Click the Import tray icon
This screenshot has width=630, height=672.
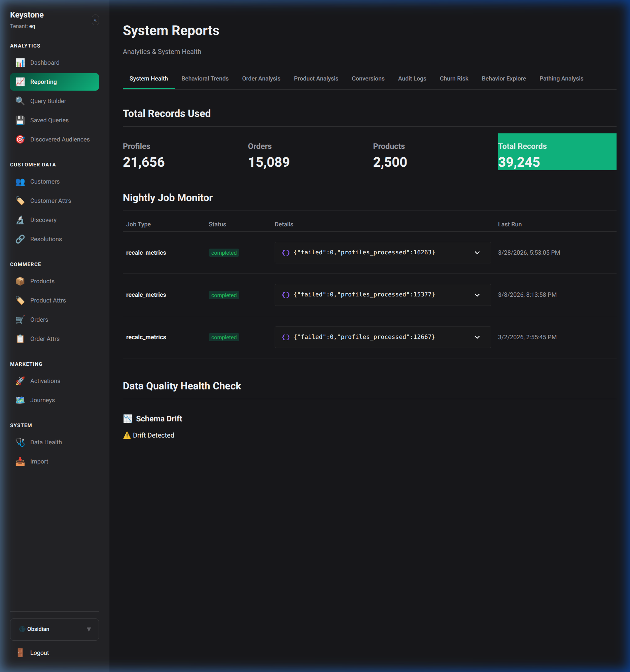click(20, 461)
